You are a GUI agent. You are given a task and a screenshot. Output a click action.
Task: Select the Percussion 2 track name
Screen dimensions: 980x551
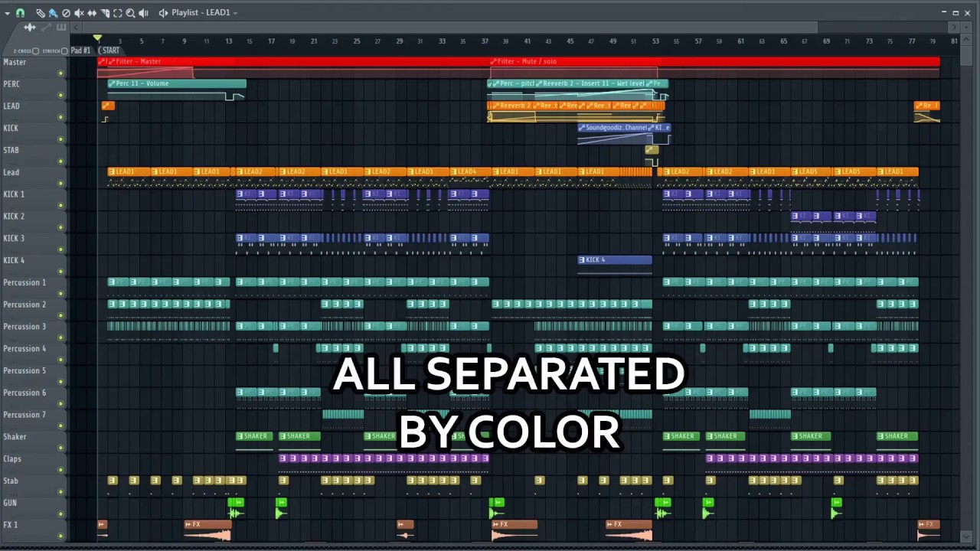point(24,305)
